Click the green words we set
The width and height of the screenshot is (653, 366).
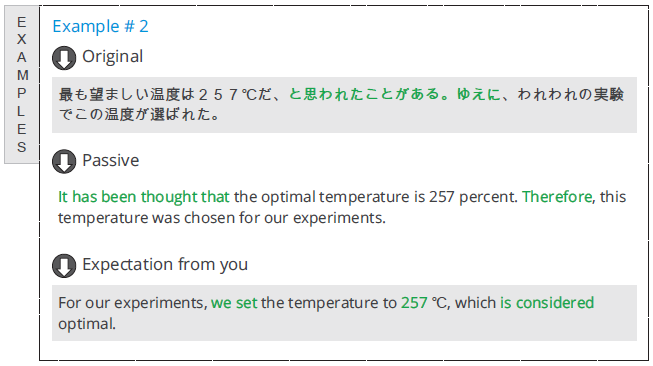(x=234, y=303)
